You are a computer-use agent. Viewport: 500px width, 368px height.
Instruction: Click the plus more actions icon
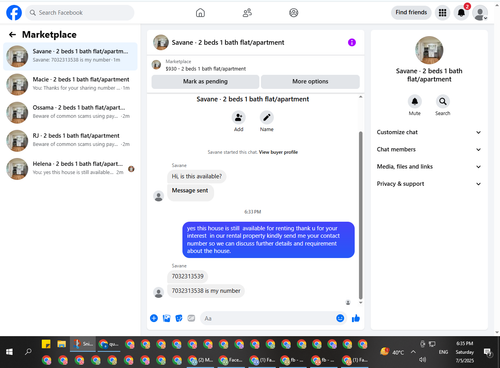(154, 318)
